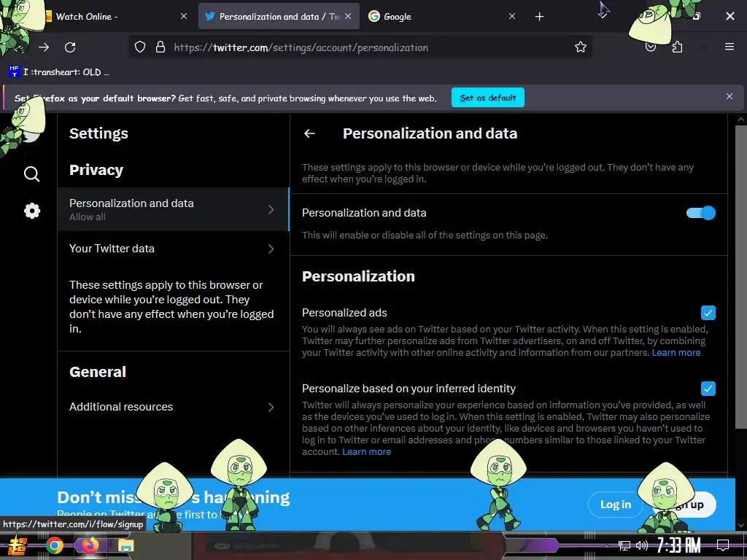Close the Google tab
747x560 pixels.
(x=512, y=16)
